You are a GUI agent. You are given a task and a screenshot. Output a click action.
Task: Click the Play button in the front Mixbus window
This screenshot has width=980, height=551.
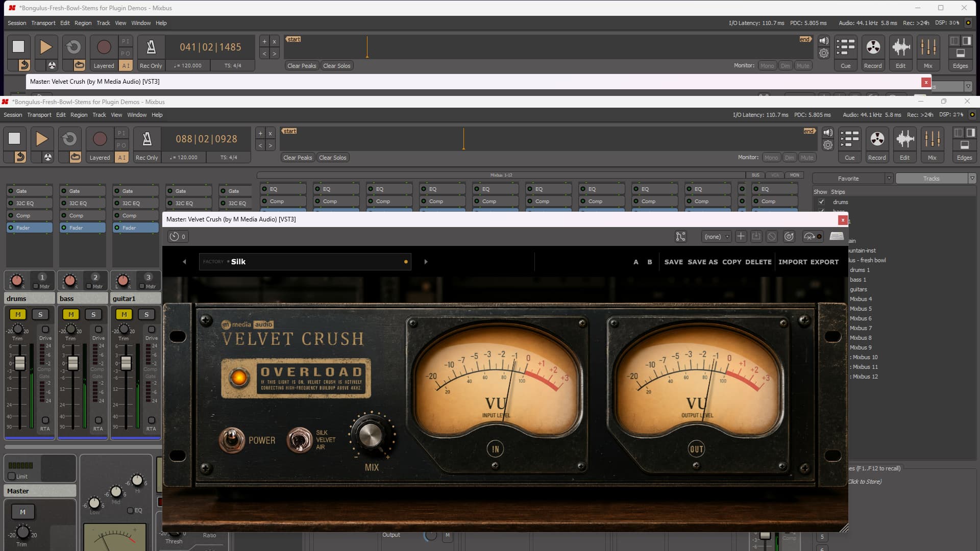42,139
